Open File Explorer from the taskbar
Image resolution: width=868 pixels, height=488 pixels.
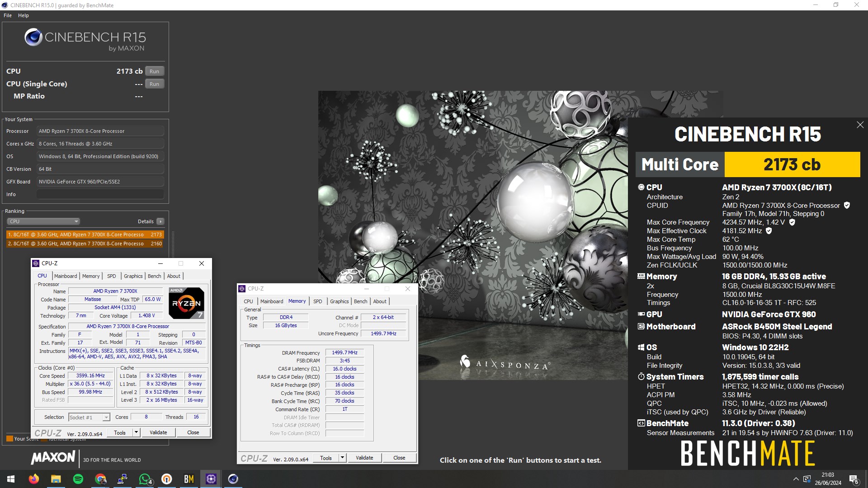click(x=56, y=479)
